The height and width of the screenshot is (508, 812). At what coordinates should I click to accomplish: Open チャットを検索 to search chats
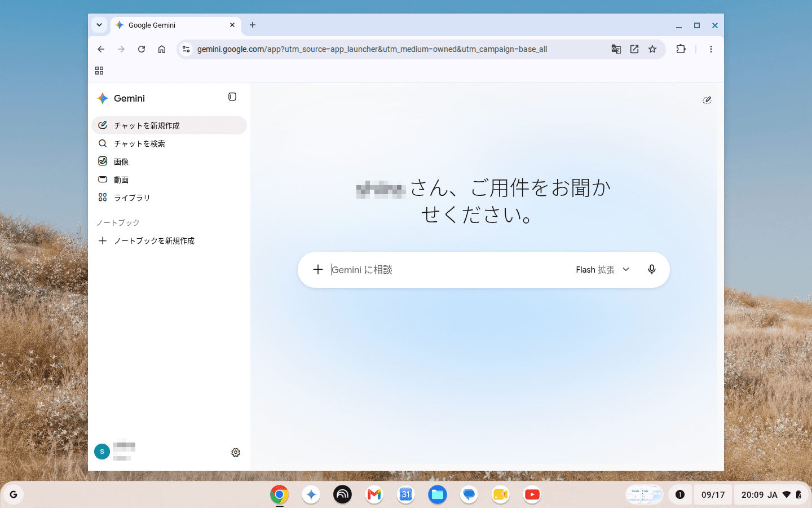tap(169, 143)
